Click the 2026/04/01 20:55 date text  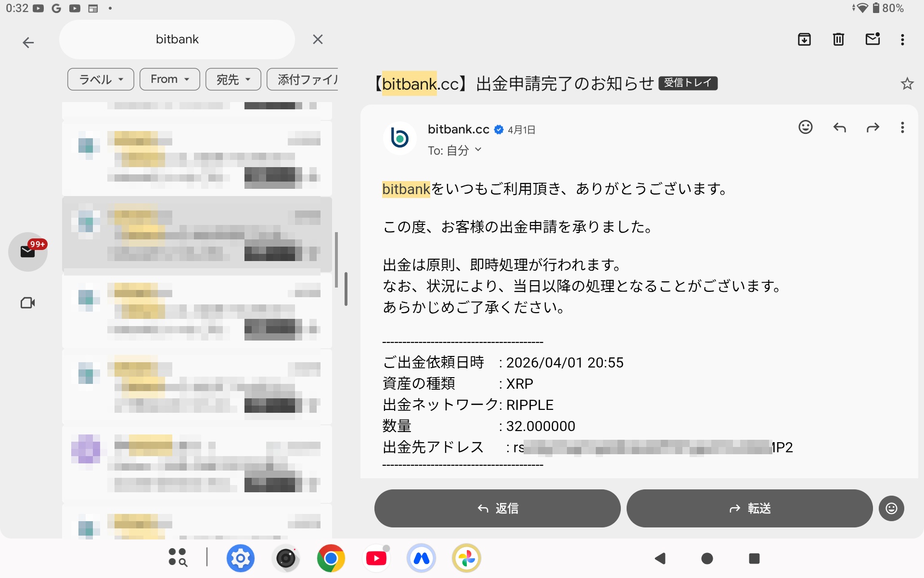(565, 363)
